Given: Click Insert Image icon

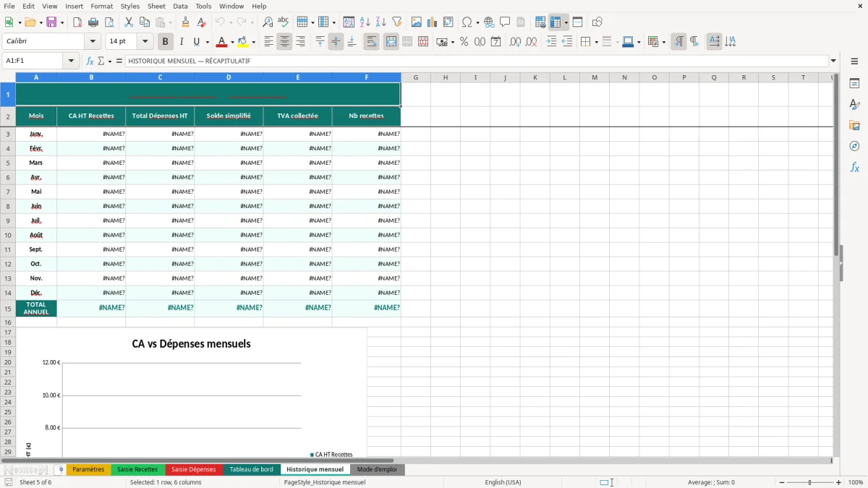Looking at the screenshot, I should tap(417, 22).
